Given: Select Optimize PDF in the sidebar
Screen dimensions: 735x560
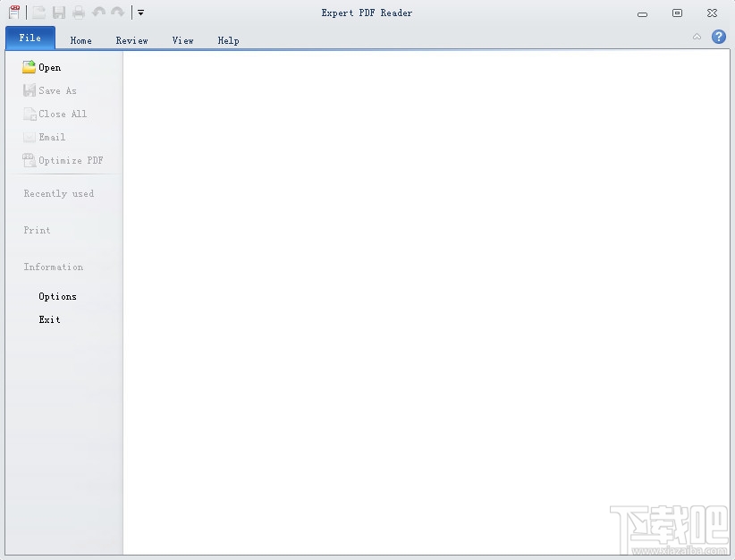Looking at the screenshot, I should [x=29, y=160].
